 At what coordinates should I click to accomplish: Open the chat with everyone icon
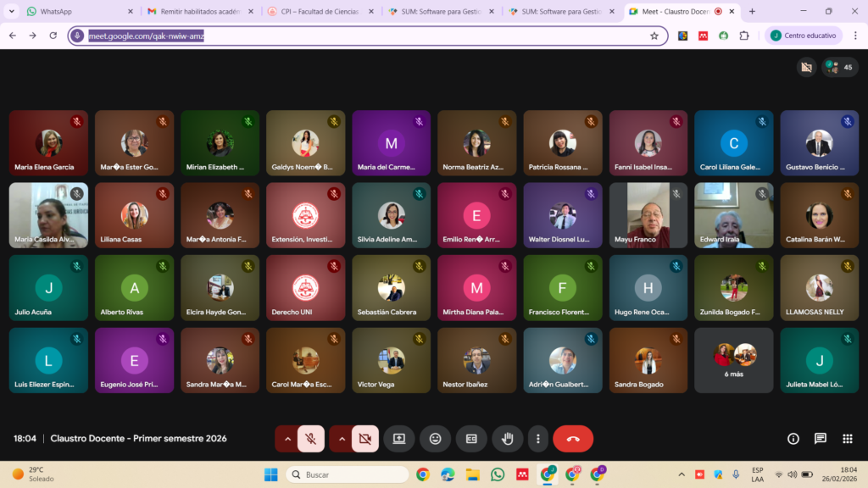pyautogui.click(x=821, y=439)
